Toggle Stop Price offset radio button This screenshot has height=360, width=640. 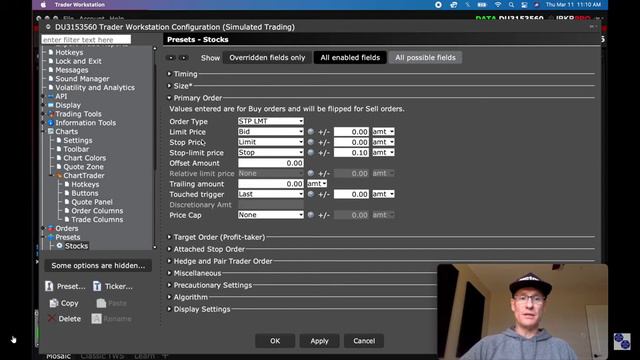point(311,142)
